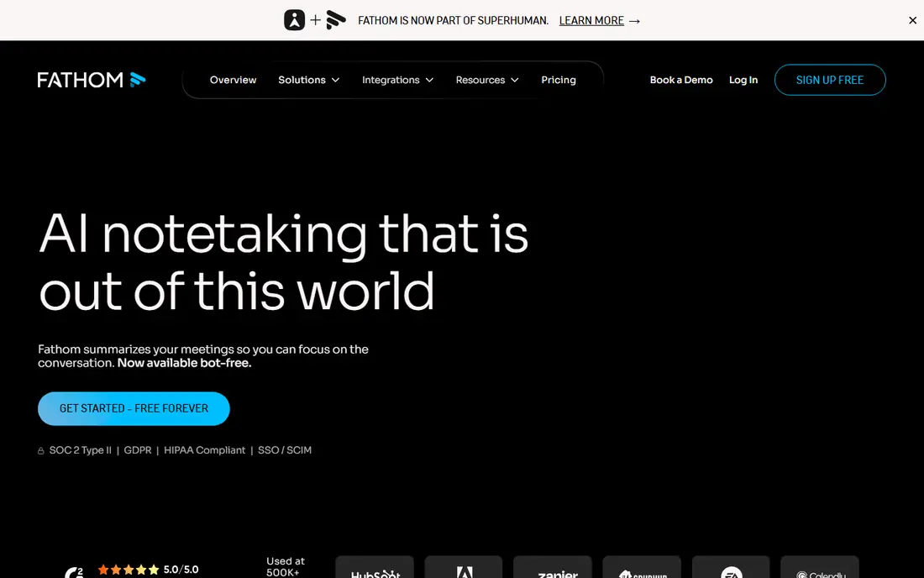
Task: Click 'Now available bot-free.' text
Action: (185, 363)
